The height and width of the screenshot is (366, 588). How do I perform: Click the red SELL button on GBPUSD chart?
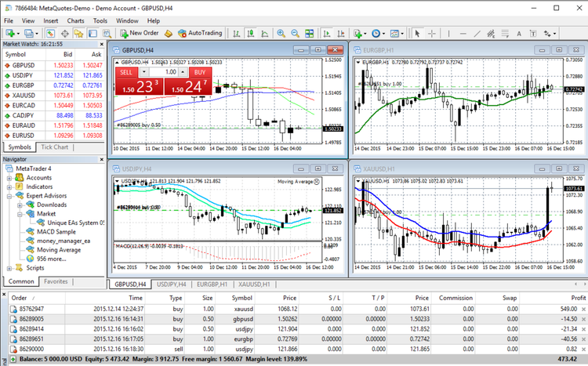pos(125,72)
